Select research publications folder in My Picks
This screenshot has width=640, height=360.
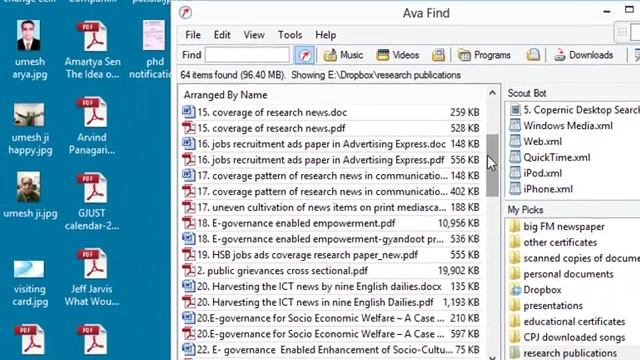pyautogui.click(x=563, y=353)
